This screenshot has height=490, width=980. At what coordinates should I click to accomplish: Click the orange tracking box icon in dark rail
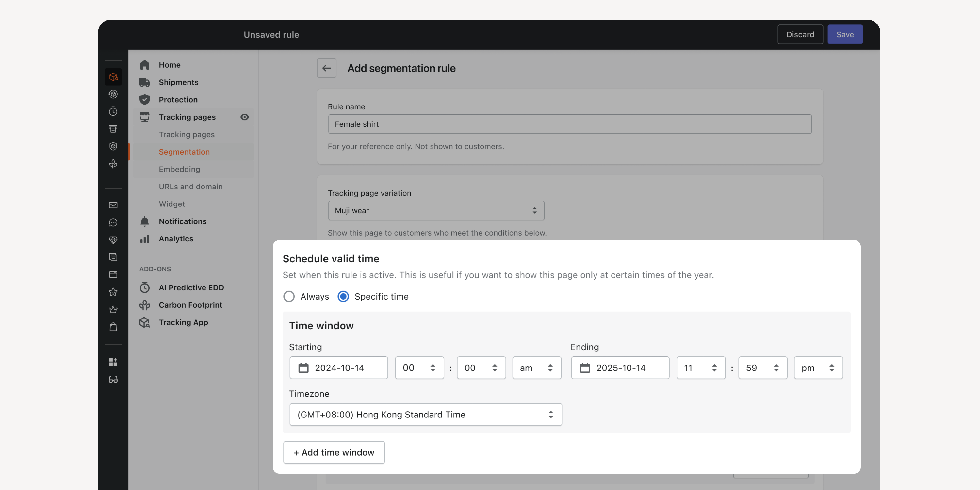tap(113, 76)
